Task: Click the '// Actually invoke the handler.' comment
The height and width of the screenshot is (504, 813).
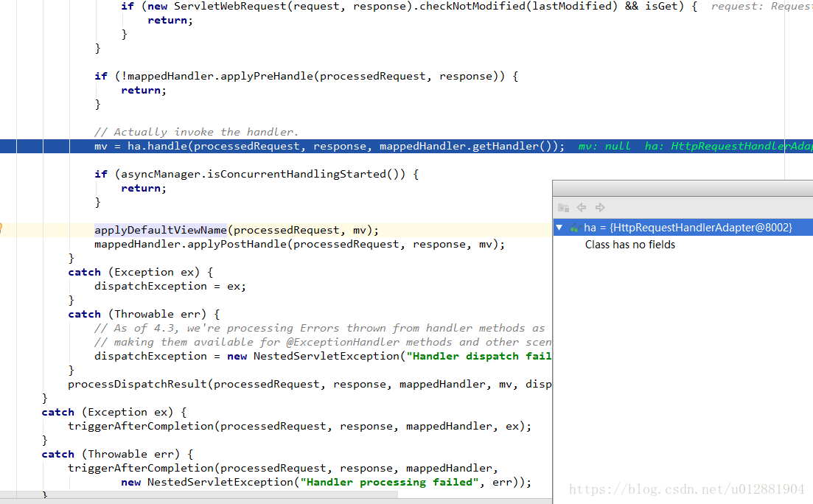Action: tap(196, 132)
